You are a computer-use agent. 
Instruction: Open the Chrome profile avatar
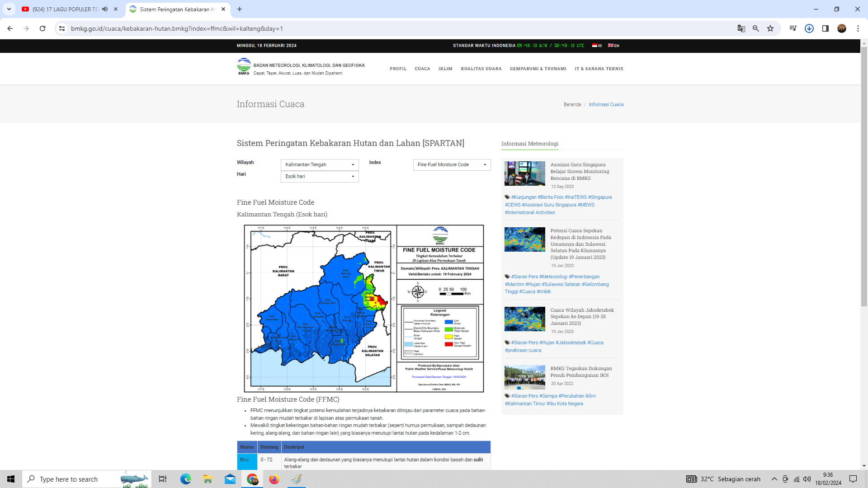(x=842, y=28)
